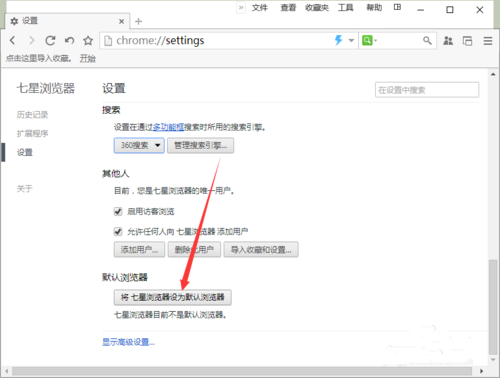Click the 在设置中搜索 search field

pyautogui.click(x=427, y=90)
